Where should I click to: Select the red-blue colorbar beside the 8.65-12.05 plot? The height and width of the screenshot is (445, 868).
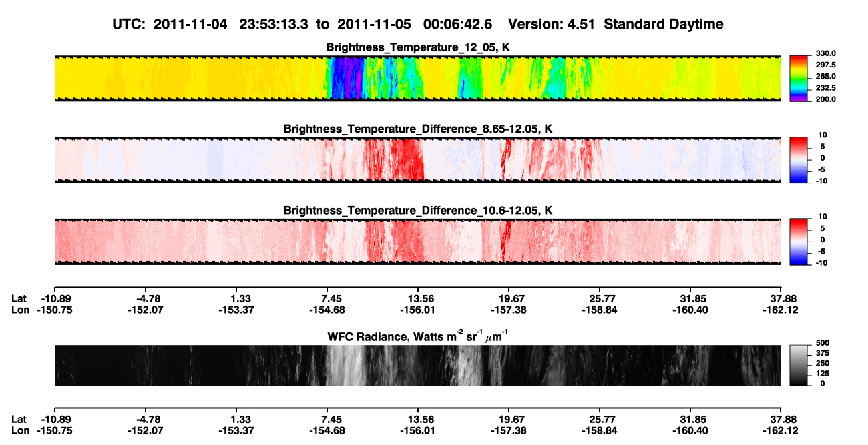(x=799, y=160)
